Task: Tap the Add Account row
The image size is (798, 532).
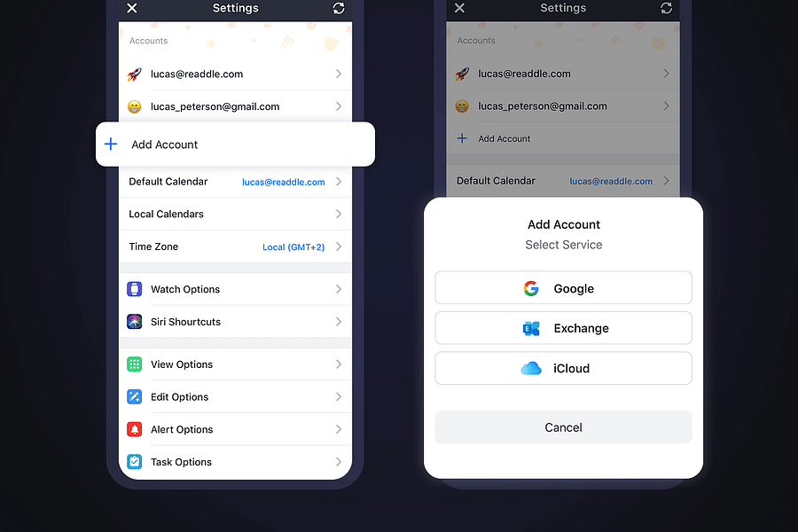Action: 235,144
